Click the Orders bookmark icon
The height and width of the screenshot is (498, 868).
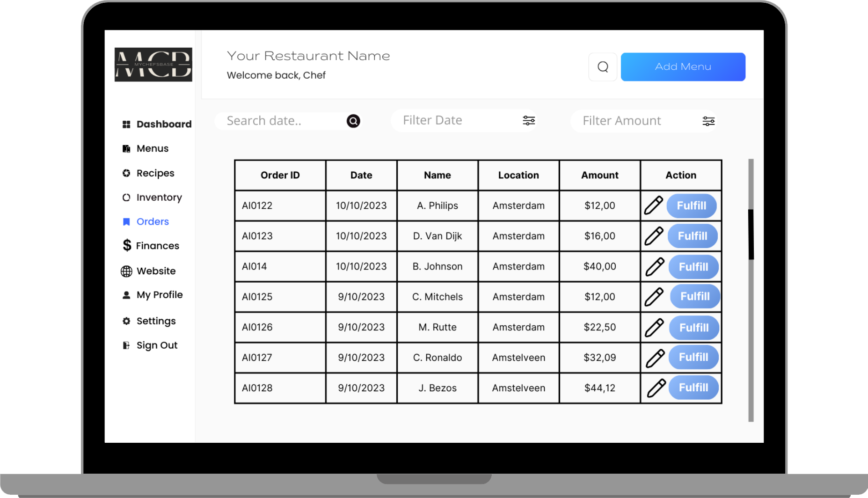click(126, 222)
